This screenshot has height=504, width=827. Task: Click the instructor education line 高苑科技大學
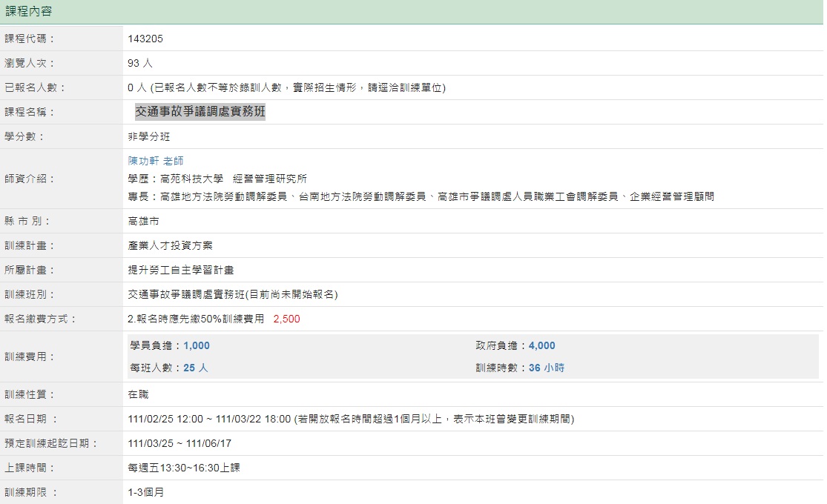pos(217,179)
